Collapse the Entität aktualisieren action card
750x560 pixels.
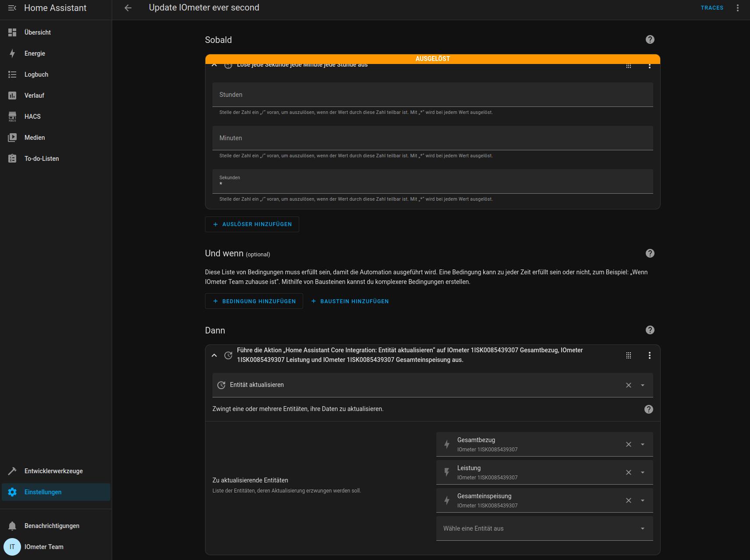(214, 355)
